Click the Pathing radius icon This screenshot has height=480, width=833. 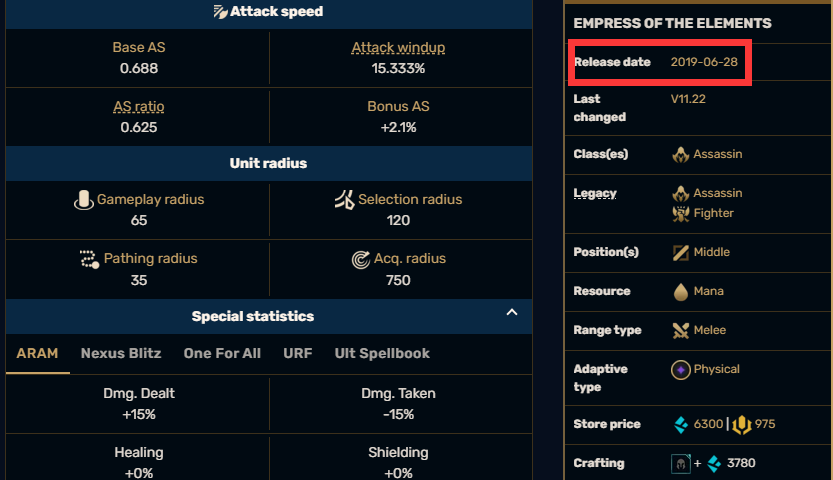tap(90, 259)
